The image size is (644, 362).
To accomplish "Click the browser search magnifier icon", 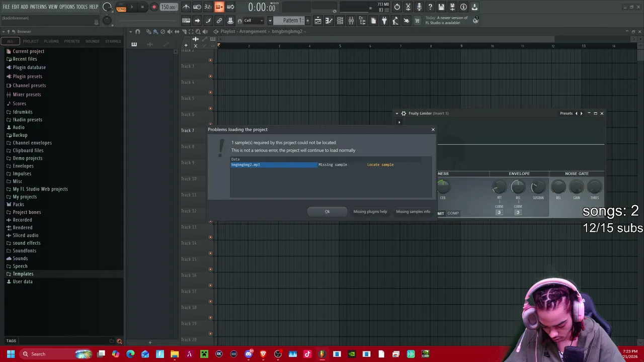I will [x=119, y=341].
